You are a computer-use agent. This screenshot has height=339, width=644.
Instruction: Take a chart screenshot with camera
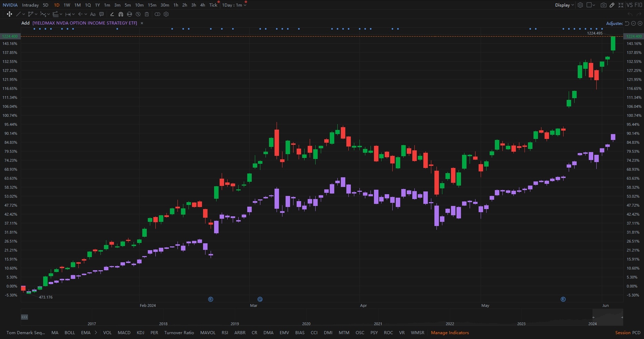coord(603,5)
